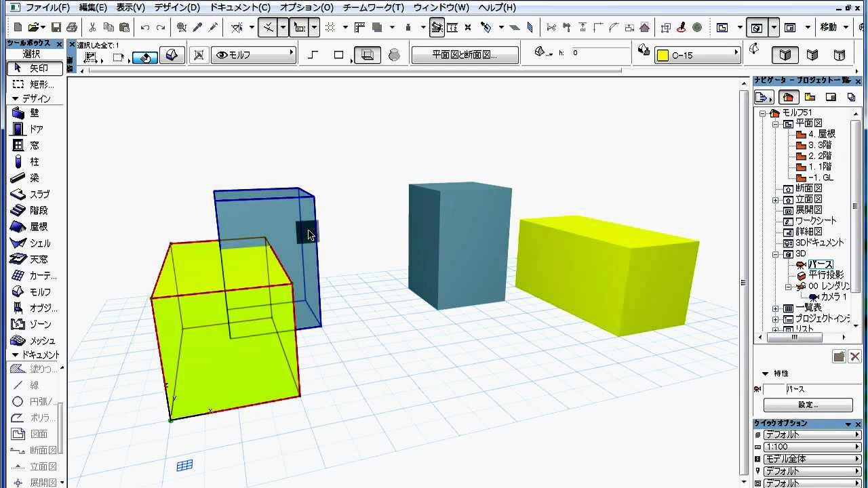Screen dimensions: 868x488
Task: Select the Arc/Circle (円弧) tool
Action: 35,401
